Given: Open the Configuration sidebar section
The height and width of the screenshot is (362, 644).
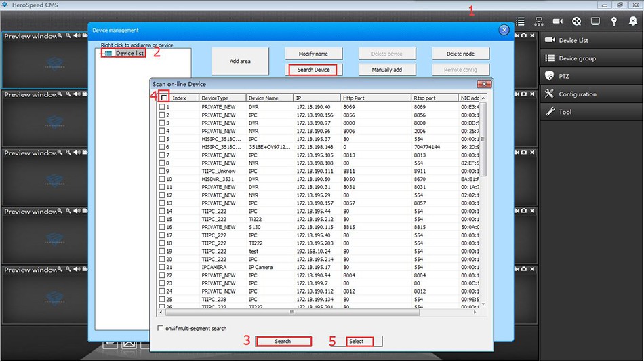Looking at the screenshot, I should tap(590, 94).
